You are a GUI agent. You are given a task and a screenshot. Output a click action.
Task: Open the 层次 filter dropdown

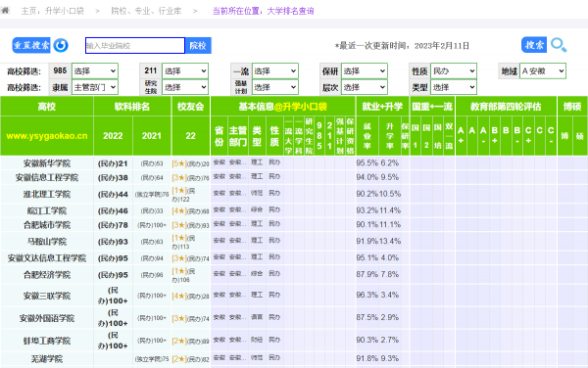[365, 87]
